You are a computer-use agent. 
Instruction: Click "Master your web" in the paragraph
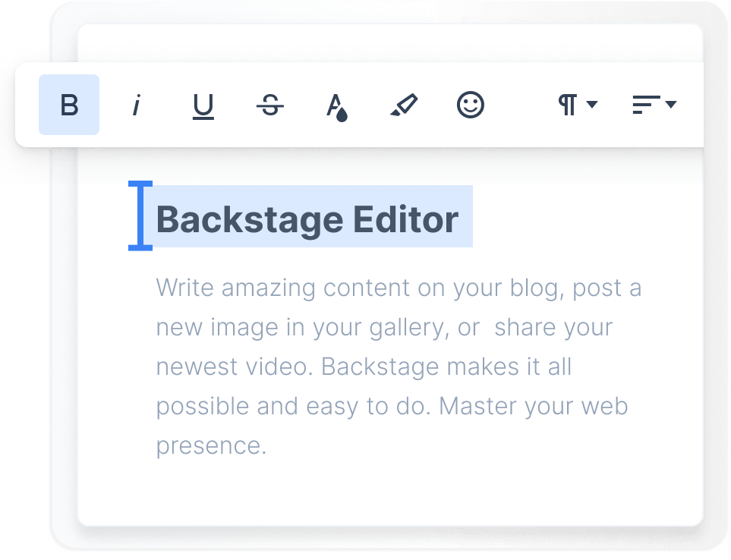click(x=534, y=406)
